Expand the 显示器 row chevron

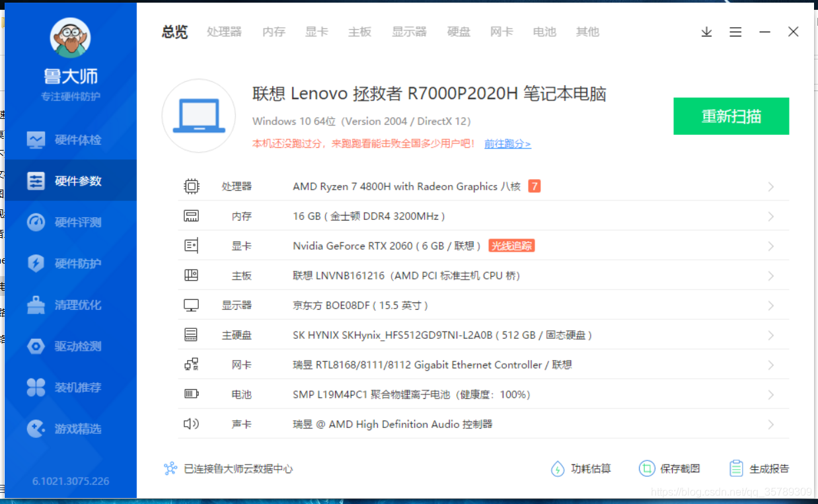[x=771, y=306]
